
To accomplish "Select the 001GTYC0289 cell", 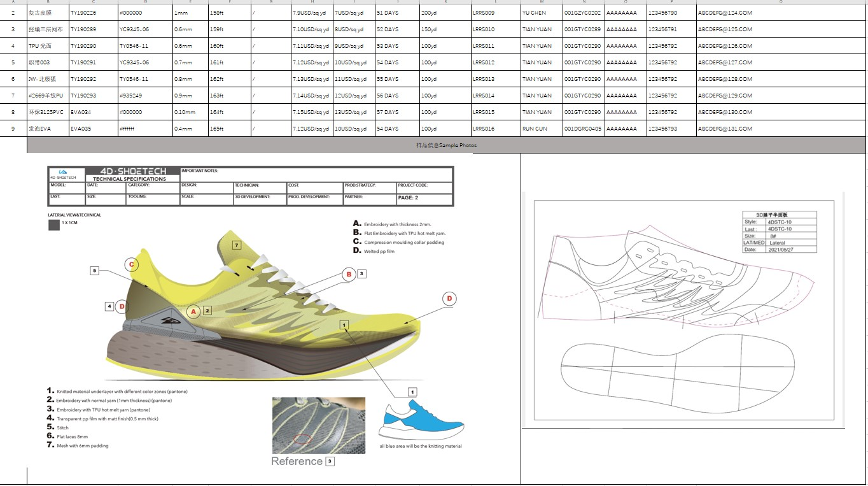I will coord(584,29).
